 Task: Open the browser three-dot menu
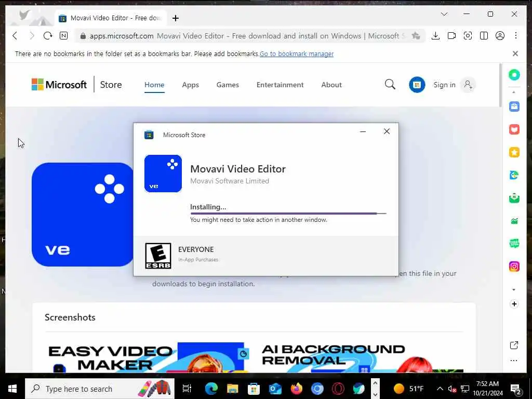click(516, 36)
